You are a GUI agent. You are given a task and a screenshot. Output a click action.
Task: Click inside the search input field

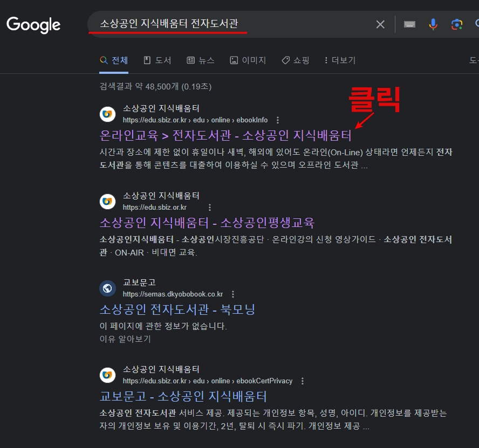[216, 24]
